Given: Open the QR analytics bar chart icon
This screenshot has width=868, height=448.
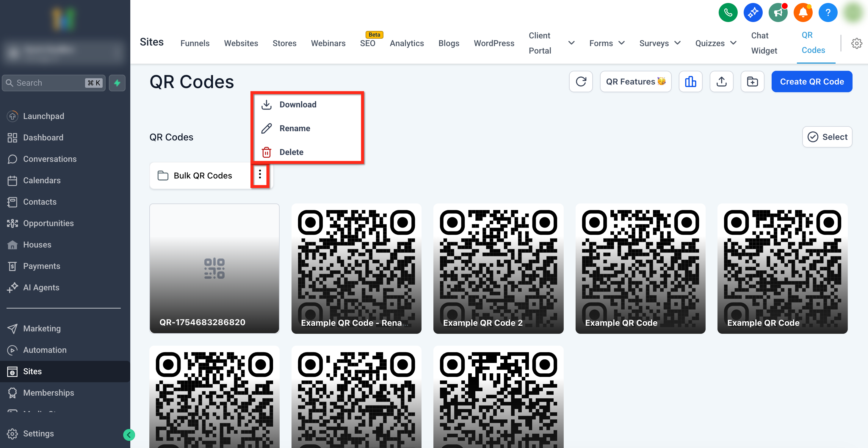Looking at the screenshot, I should click(x=690, y=82).
